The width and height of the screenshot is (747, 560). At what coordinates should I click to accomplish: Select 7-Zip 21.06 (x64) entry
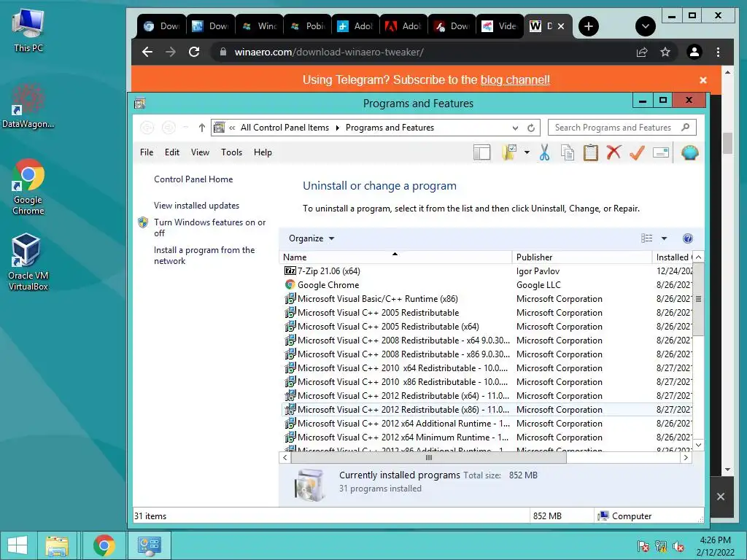(329, 271)
